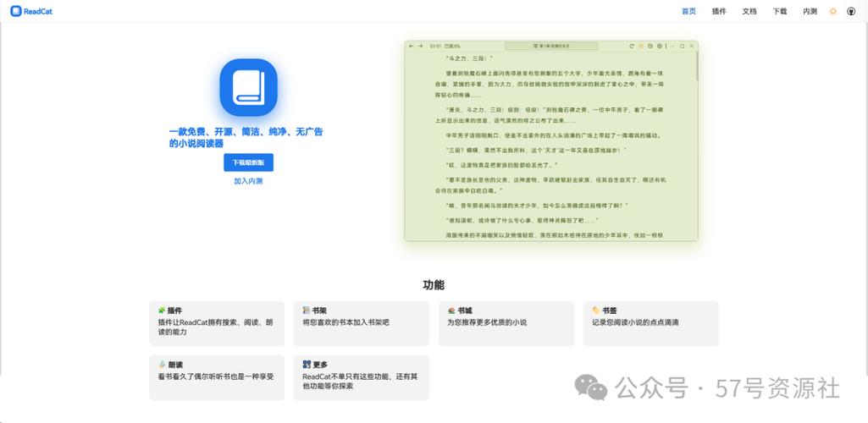
Task: Open the 下载 nav page
Action: [x=779, y=11]
